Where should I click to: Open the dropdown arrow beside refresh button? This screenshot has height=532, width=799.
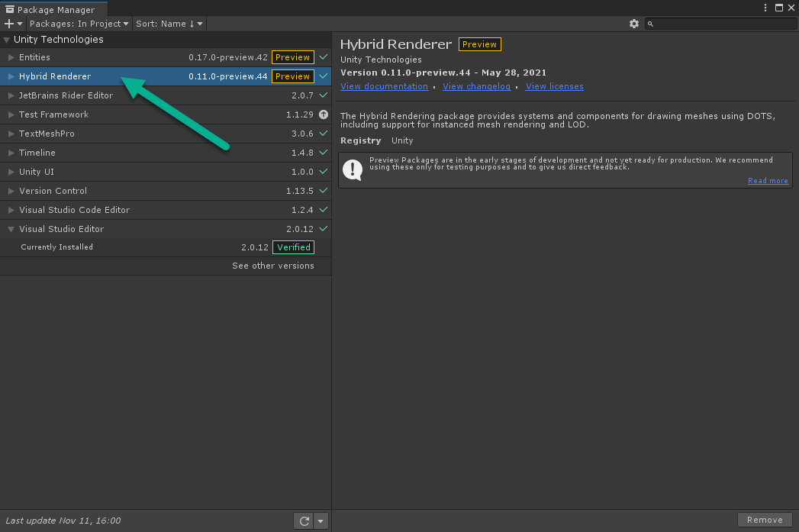tap(321, 521)
